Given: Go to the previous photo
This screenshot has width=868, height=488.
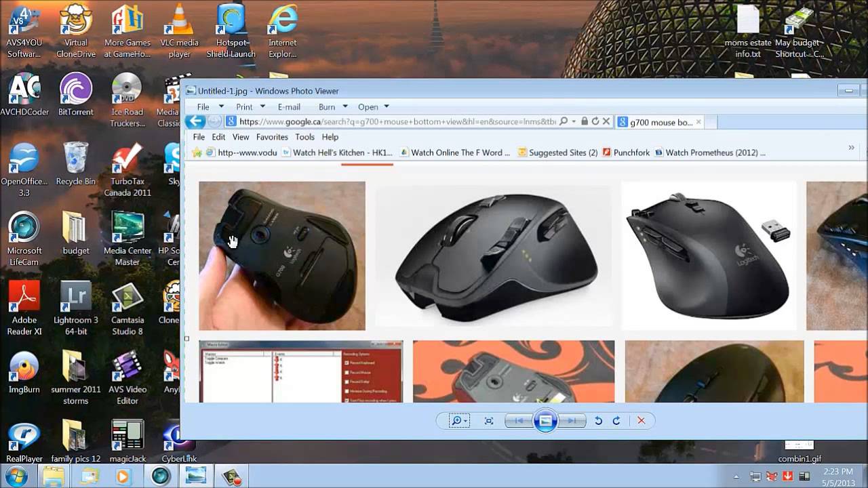Looking at the screenshot, I should (x=519, y=421).
